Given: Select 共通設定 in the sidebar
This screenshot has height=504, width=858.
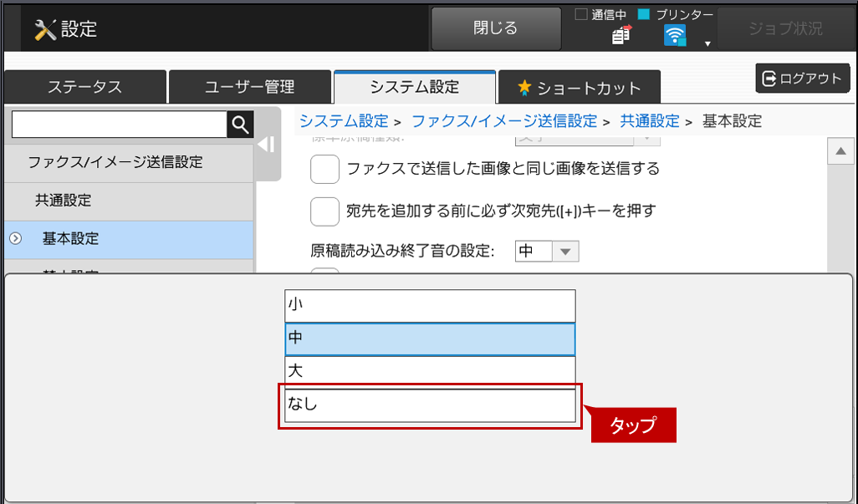Looking at the screenshot, I should coord(129,201).
